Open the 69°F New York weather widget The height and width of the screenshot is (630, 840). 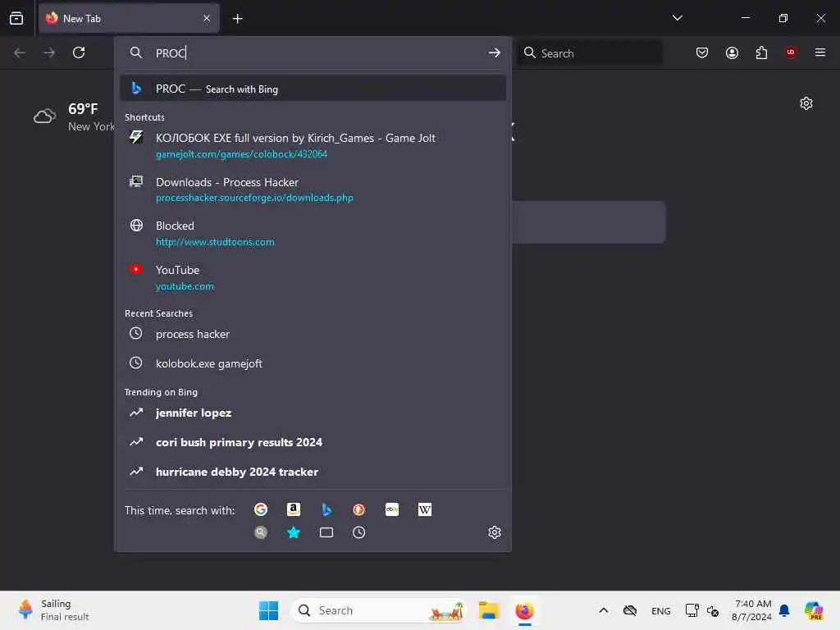(74, 116)
